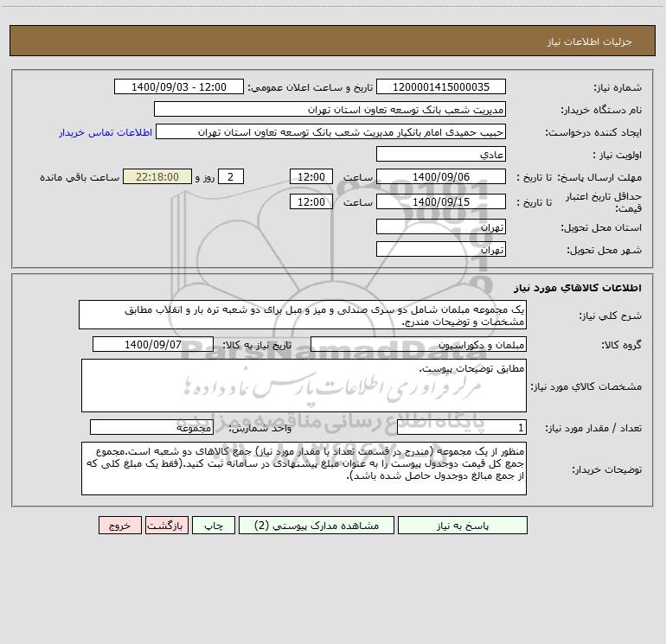This screenshot has height=644, width=666.
Task: Click the مشخصات کالای مورد نیاز text area
Action: pos(304,386)
